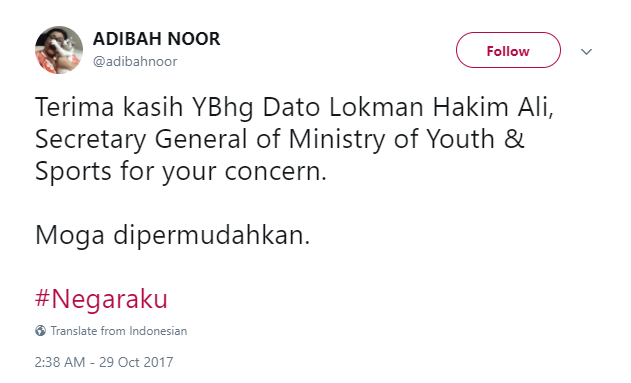Translate the tweet from Indonesian

coord(111,331)
